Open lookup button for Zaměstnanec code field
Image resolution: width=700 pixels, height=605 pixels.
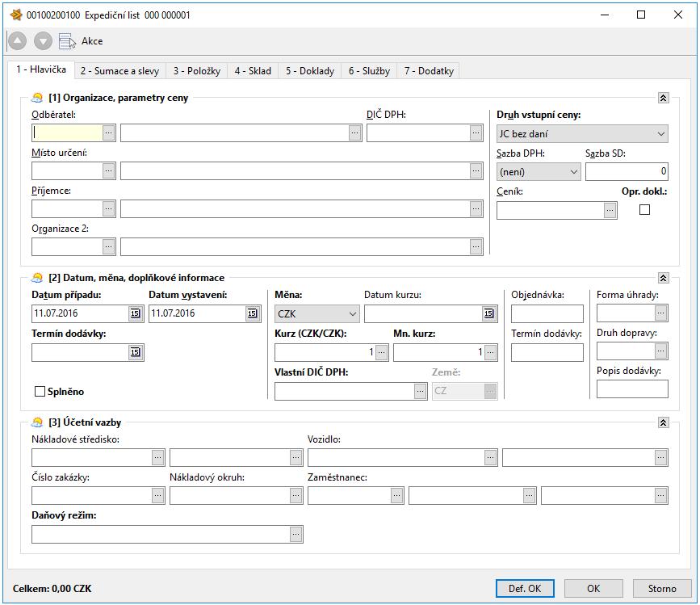pyautogui.click(x=396, y=495)
